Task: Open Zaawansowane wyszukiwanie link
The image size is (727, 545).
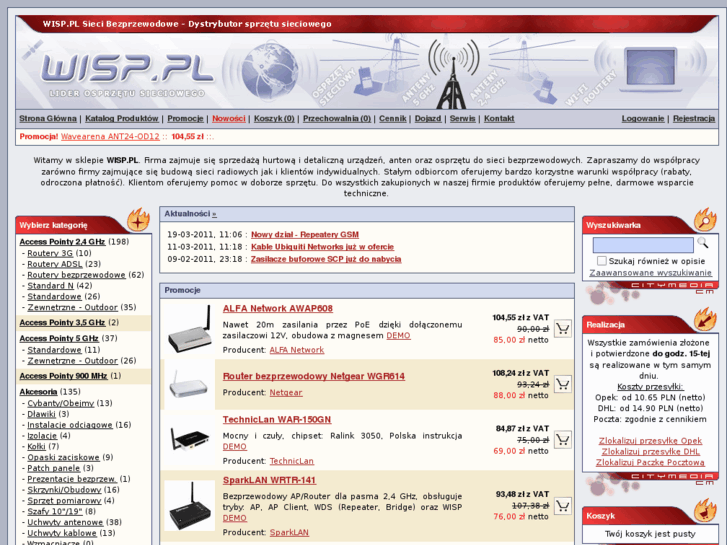Action: (650, 273)
